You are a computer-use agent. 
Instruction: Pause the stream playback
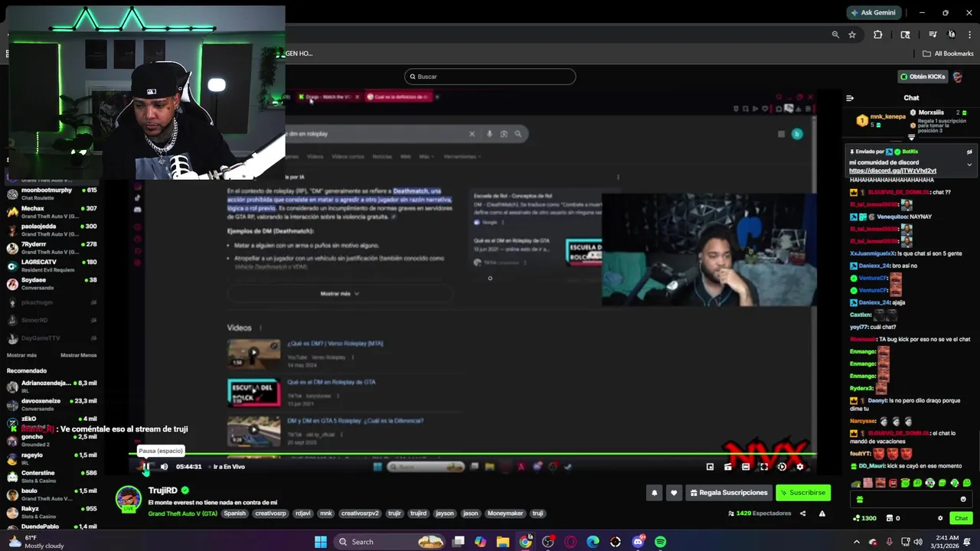[x=145, y=467]
